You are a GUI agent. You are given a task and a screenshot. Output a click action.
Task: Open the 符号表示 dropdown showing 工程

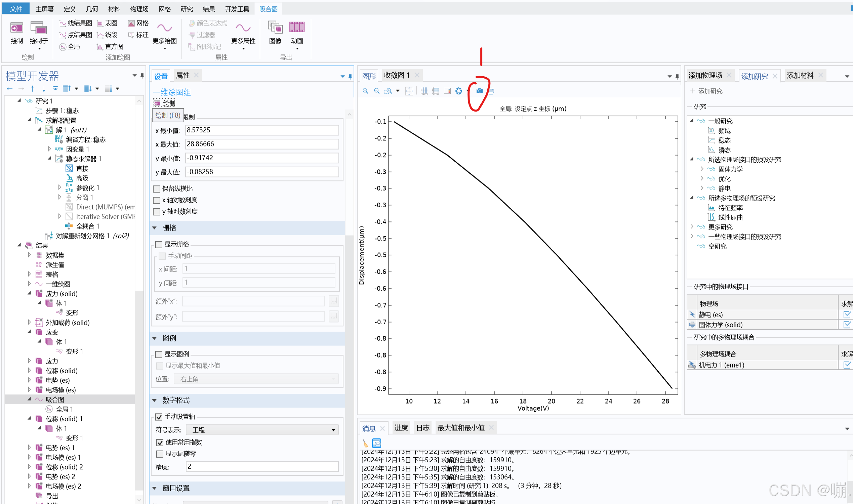click(262, 430)
